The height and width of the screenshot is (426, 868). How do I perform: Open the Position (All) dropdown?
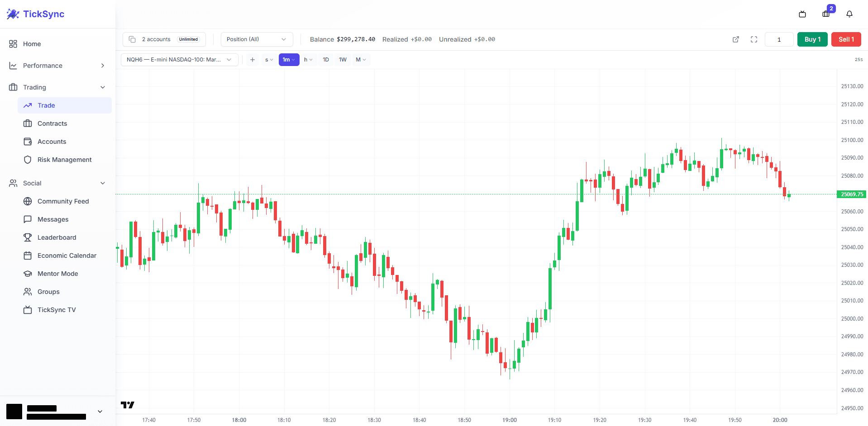[256, 39]
